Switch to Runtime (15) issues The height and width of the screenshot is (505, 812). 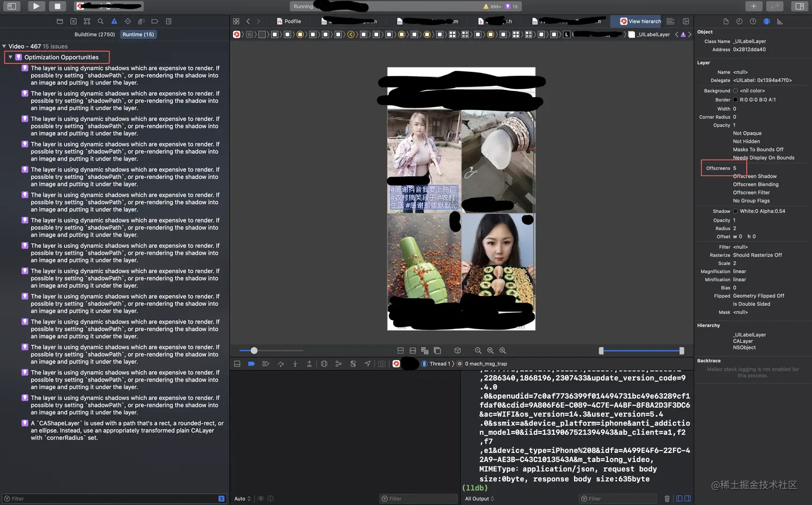tap(138, 34)
